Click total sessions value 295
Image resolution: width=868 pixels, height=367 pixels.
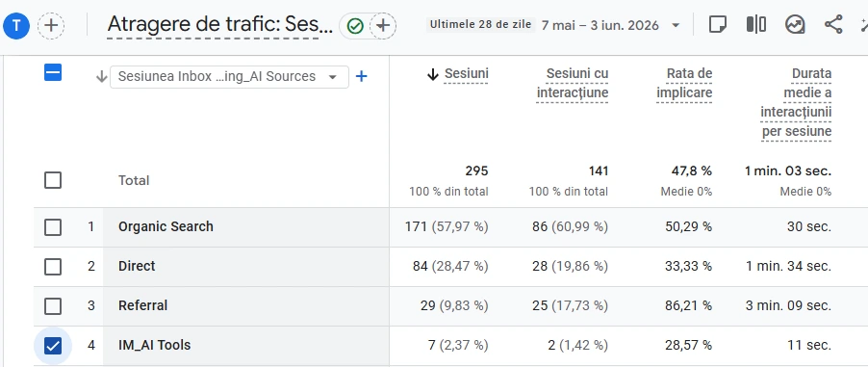(x=476, y=170)
